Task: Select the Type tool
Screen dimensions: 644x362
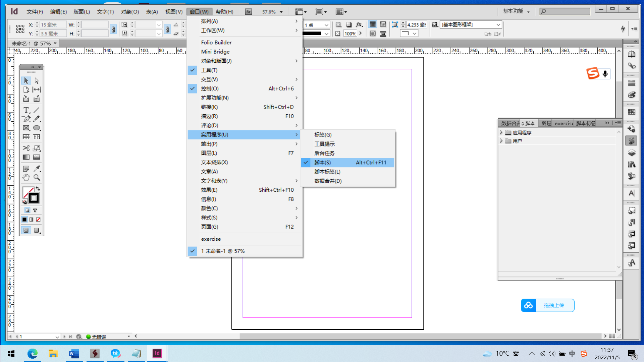Action: click(x=26, y=110)
